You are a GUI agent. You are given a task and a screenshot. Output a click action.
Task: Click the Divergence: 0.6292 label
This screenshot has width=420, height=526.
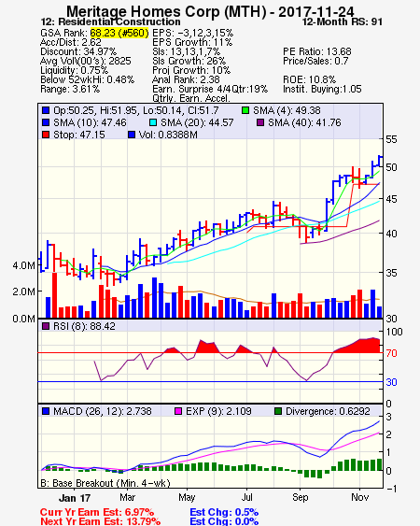click(x=328, y=411)
